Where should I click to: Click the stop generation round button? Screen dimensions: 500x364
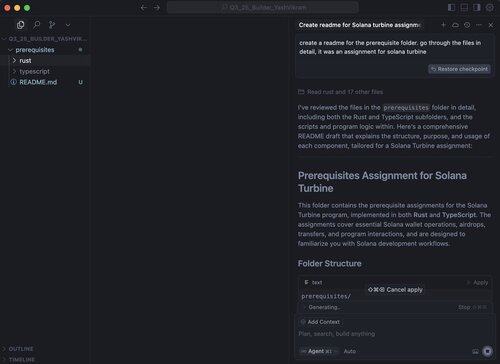(x=487, y=351)
